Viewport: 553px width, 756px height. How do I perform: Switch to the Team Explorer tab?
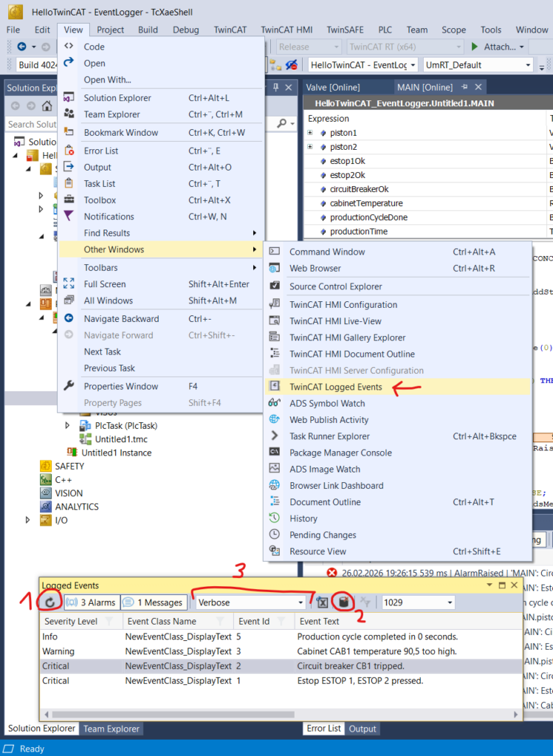click(111, 729)
